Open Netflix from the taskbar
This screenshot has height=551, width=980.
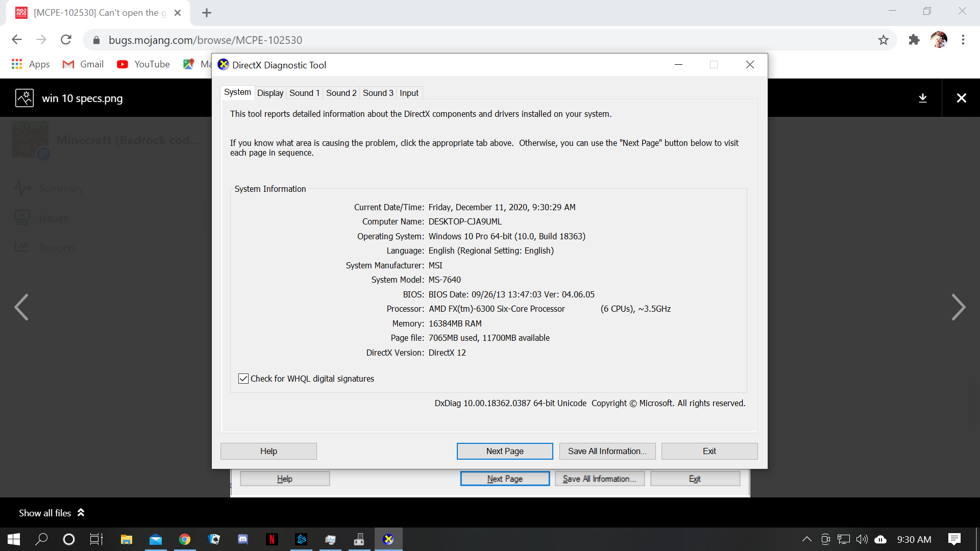(x=272, y=539)
